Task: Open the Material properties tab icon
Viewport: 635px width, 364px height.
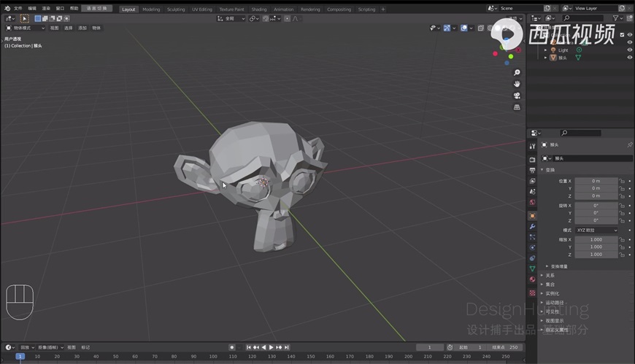Action: [x=533, y=279]
